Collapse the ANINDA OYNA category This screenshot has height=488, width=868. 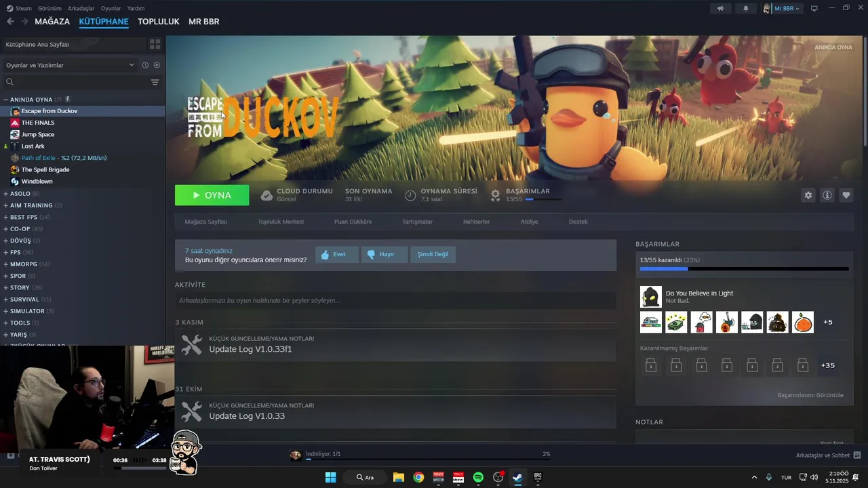[x=6, y=100]
